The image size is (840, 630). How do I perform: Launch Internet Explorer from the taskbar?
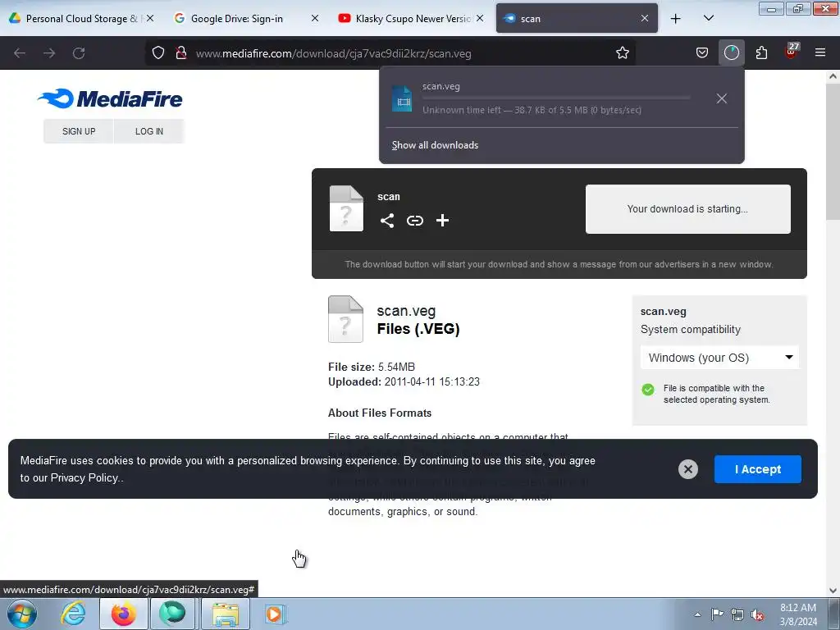click(73, 614)
